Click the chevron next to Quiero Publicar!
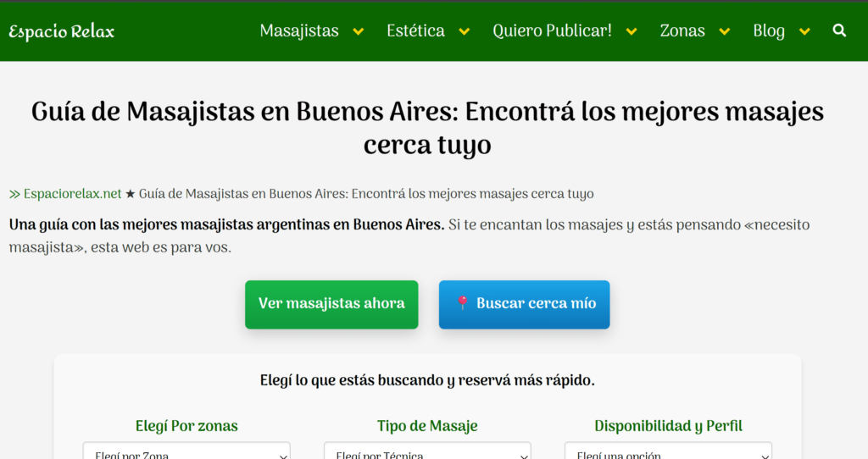 (632, 31)
